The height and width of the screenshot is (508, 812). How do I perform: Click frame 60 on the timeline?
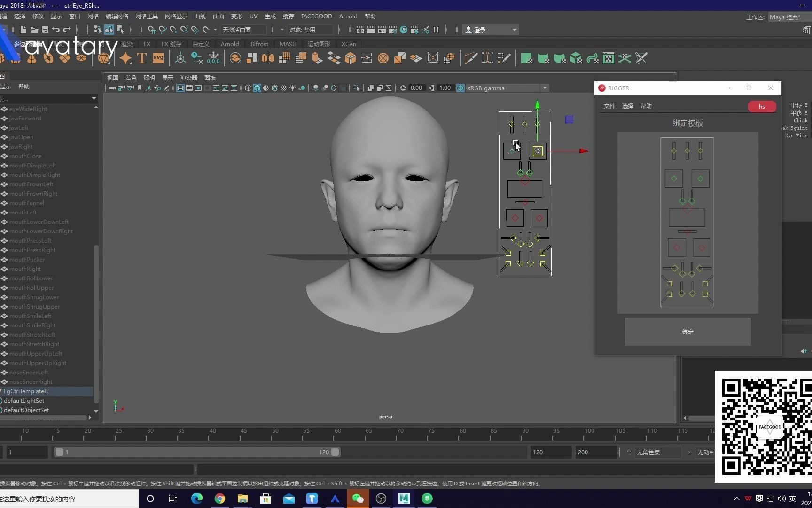click(x=337, y=434)
